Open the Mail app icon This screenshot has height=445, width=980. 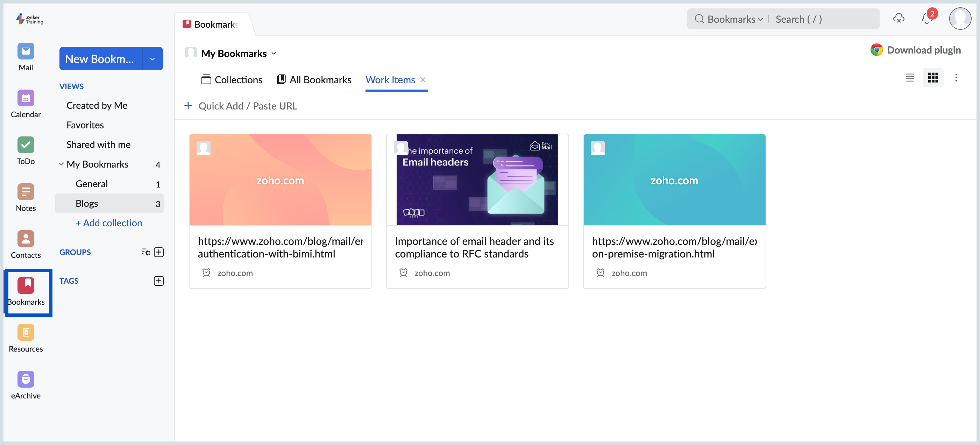(26, 51)
